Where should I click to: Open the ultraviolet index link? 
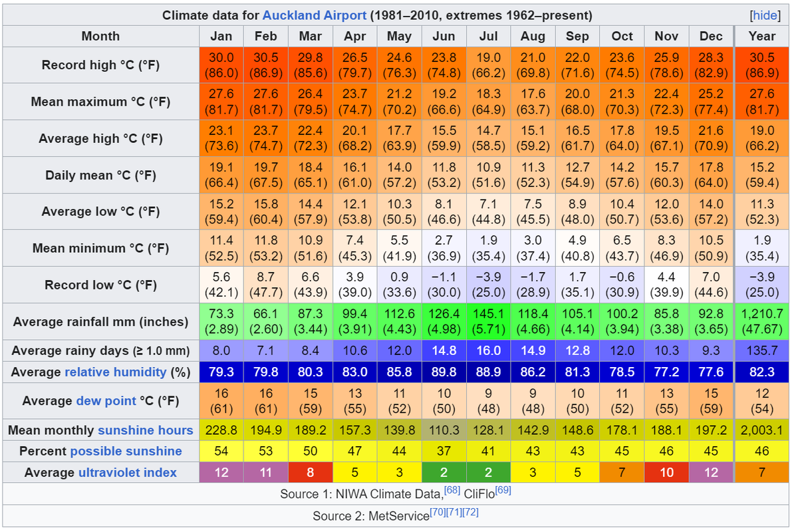pos(128,472)
